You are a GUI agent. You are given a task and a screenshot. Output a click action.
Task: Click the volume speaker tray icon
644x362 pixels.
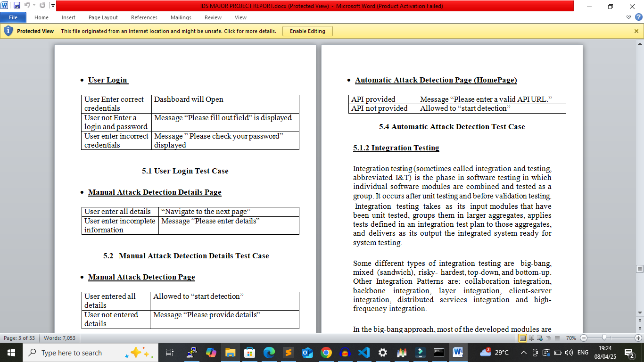point(569,353)
